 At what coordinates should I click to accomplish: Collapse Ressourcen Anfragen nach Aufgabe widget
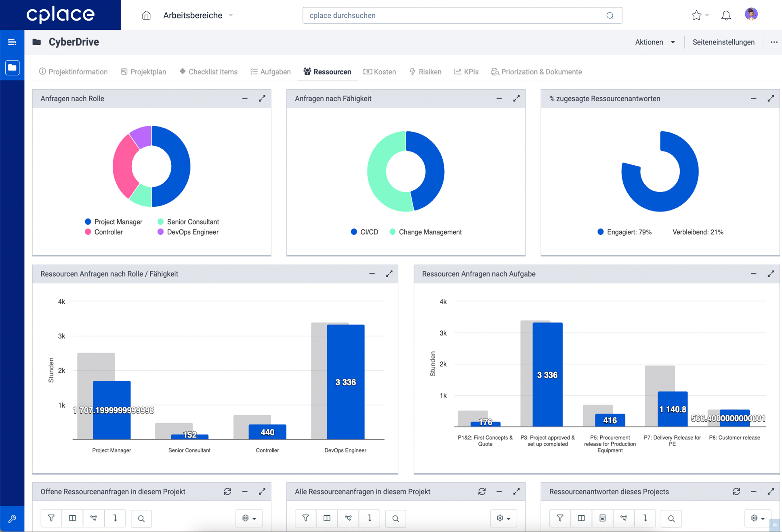click(x=754, y=274)
